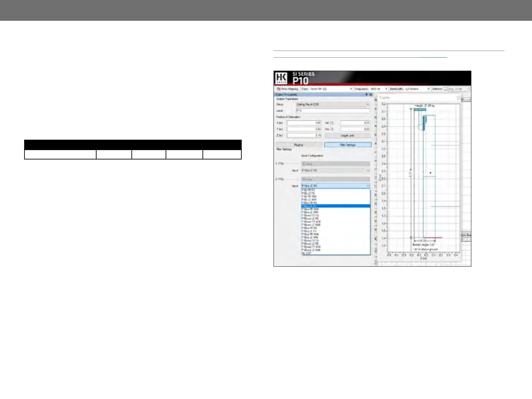532x399 pixels.
Task: Pin the Object Properties panel
Action: (x=366, y=95)
